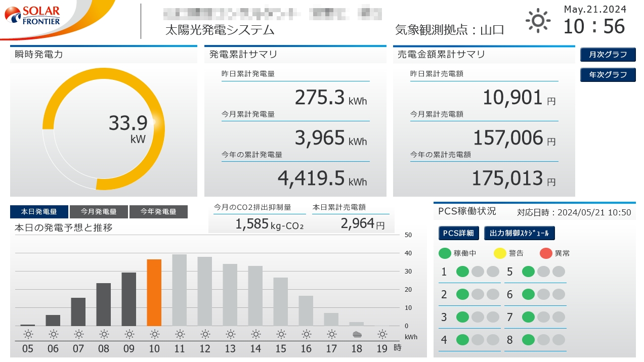Click weather icon for hour 15

(x=281, y=334)
